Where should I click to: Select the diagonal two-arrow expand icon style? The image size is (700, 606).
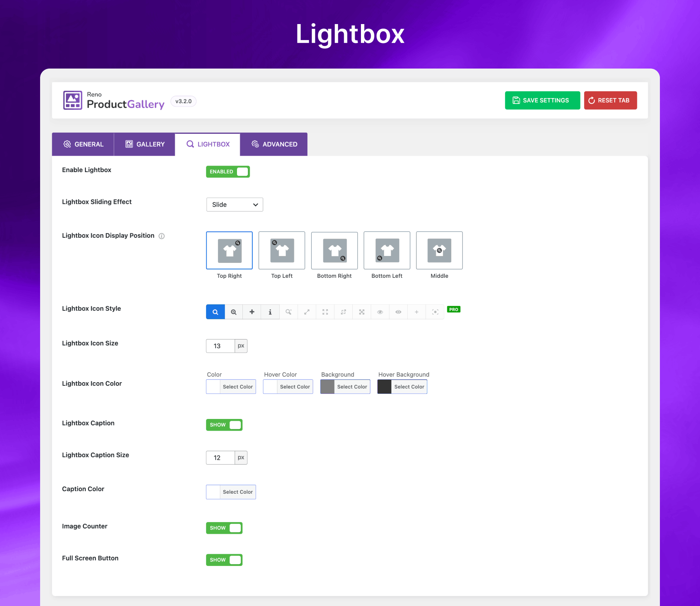pos(307,312)
